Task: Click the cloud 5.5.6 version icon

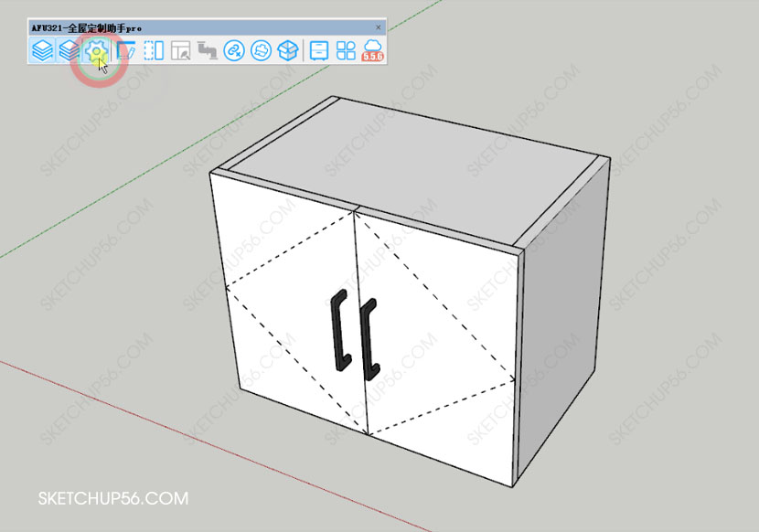Action: coord(373,51)
